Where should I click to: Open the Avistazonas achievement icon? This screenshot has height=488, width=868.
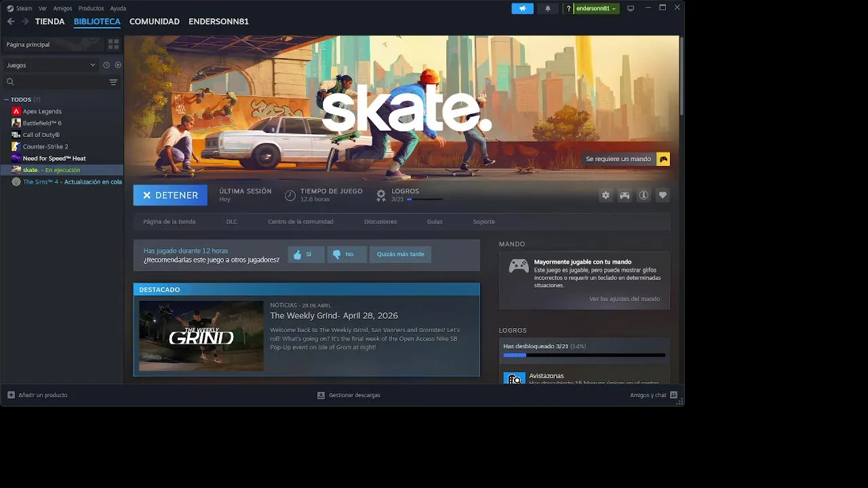point(514,378)
